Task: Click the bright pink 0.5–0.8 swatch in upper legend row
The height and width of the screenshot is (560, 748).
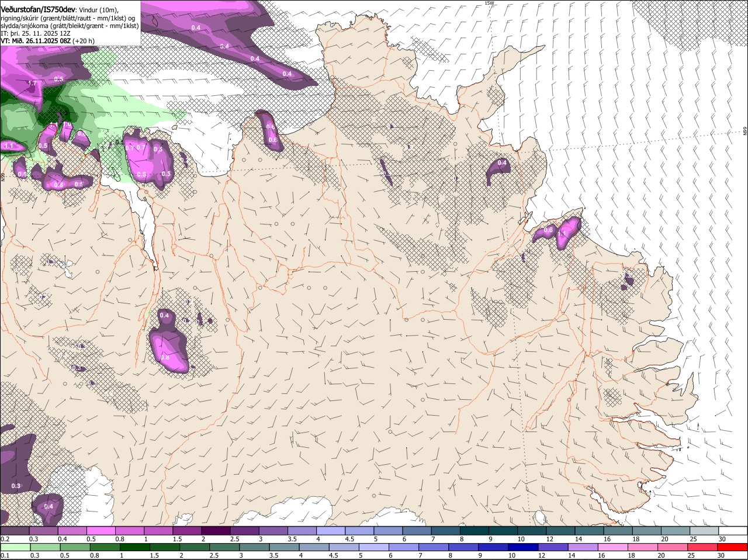Action: click(x=101, y=531)
